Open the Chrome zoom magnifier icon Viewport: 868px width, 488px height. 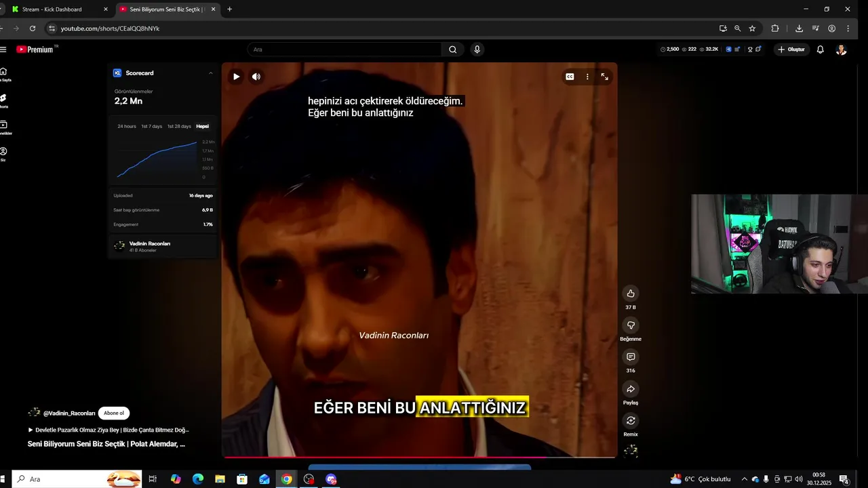pyautogui.click(x=738, y=28)
